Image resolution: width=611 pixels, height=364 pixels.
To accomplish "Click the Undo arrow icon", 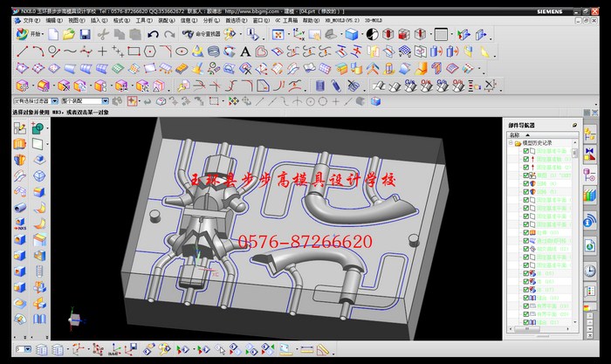I will (x=154, y=34).
